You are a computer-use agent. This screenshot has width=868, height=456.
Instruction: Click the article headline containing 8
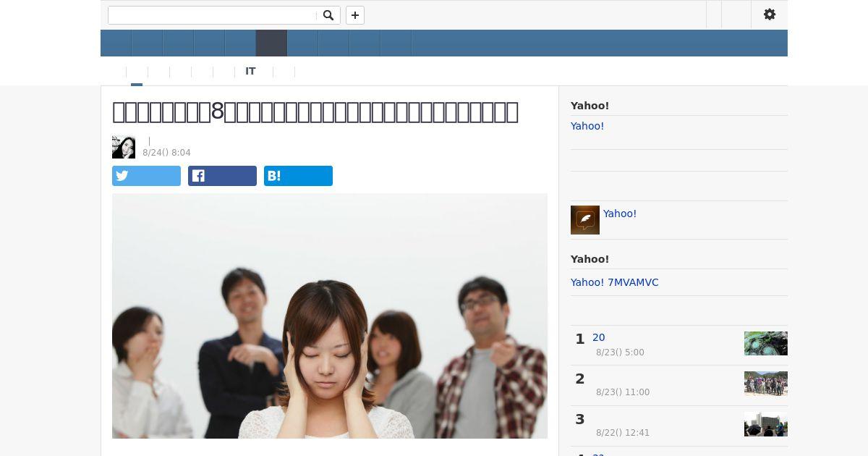(315, 111)
